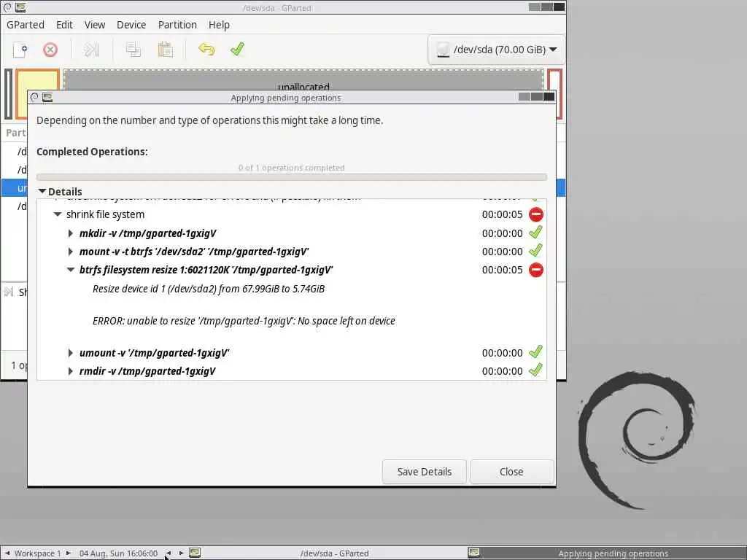The image size is (747, 560).
Task: Open the View menu
Action: tap(95, 25)
